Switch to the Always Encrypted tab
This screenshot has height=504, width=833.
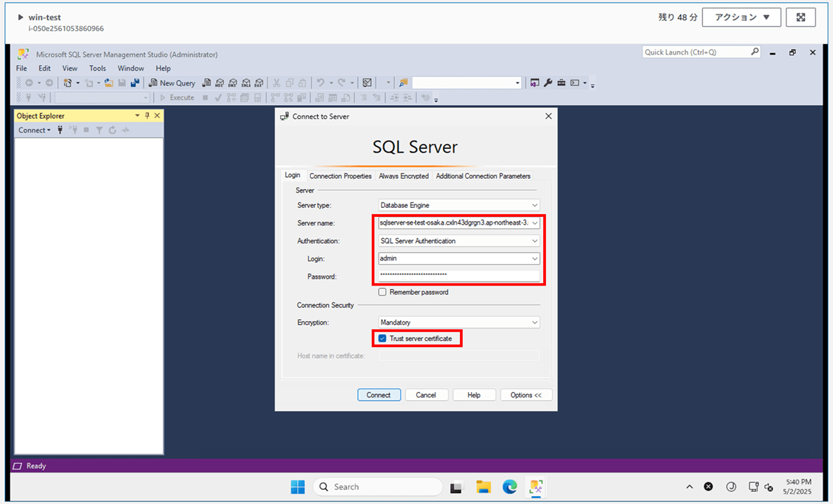[x=404, y=176]
